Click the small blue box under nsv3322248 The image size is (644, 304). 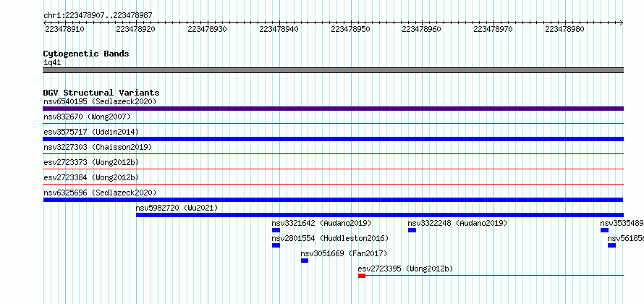(x=412, y=230)
